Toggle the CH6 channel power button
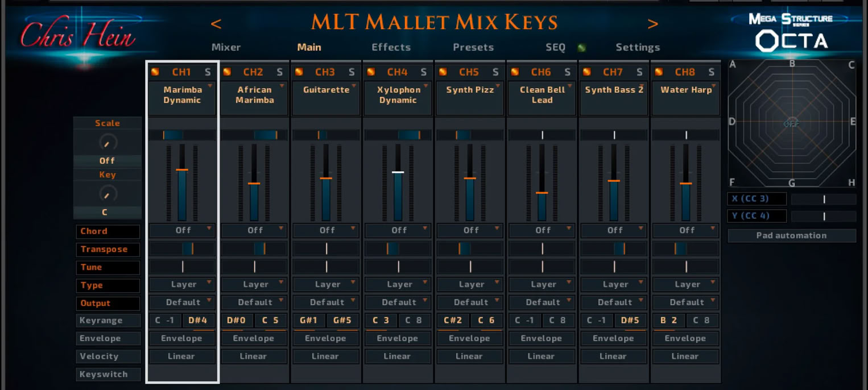Viewport: 868px width, 390px height. tap(515, 72)
